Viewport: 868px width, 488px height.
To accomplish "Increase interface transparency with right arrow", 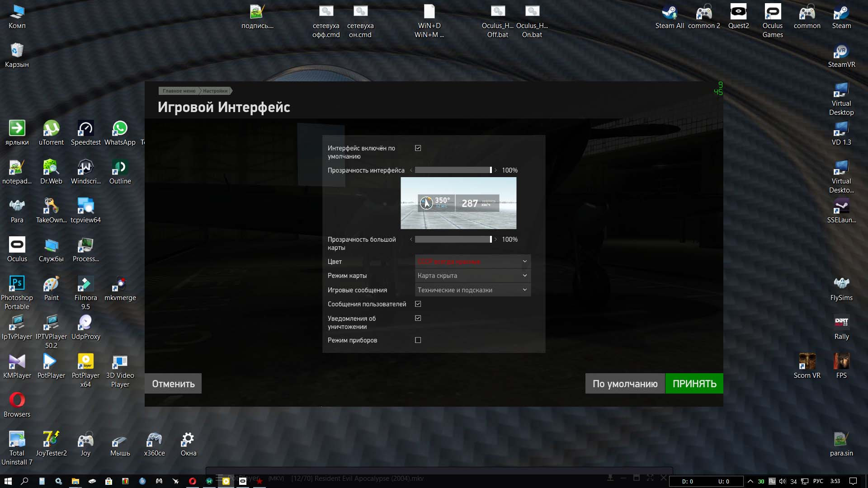I will (495, 170).
